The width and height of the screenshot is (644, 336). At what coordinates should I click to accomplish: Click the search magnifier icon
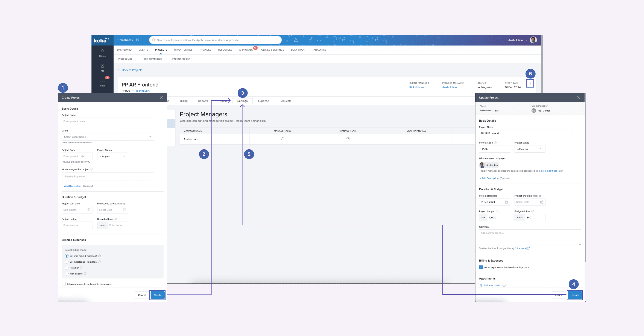[x=154, y=40]
